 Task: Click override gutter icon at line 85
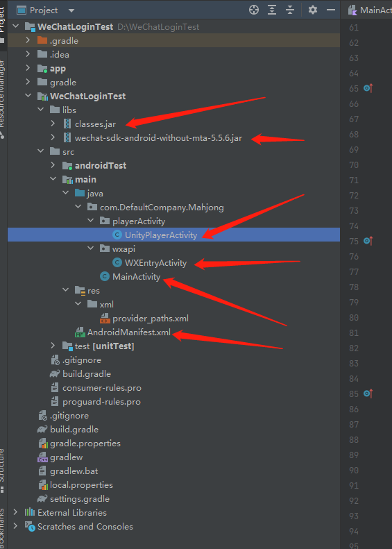click(x=368, y=394)
